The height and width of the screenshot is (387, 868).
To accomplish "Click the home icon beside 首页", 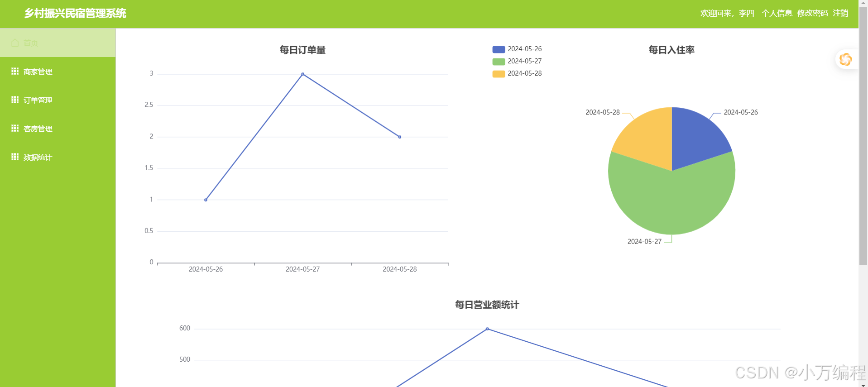I will click(x=15, y=43).
